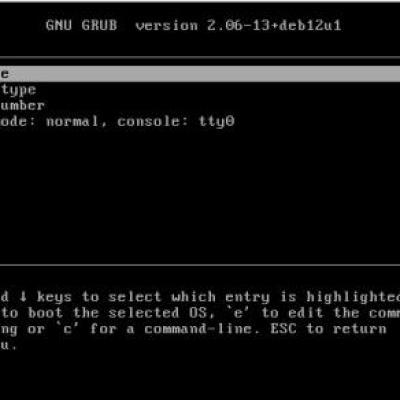
Task: Pick the entry with 'console: tty0'
Action: (200, 122)
